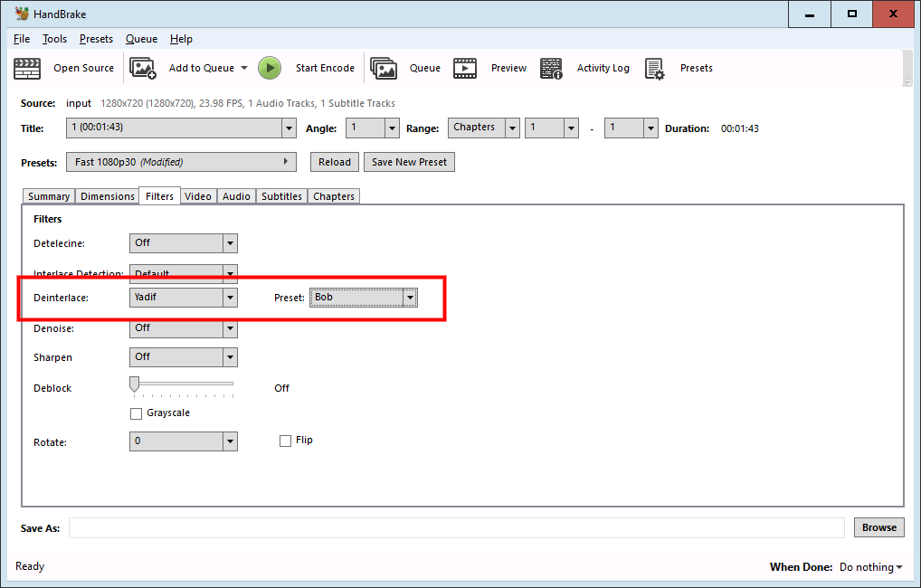The width and height of the screenshot is (921, 588).
Task: Open the When Done Do nothing dropdown
Action: pos(870,567)
